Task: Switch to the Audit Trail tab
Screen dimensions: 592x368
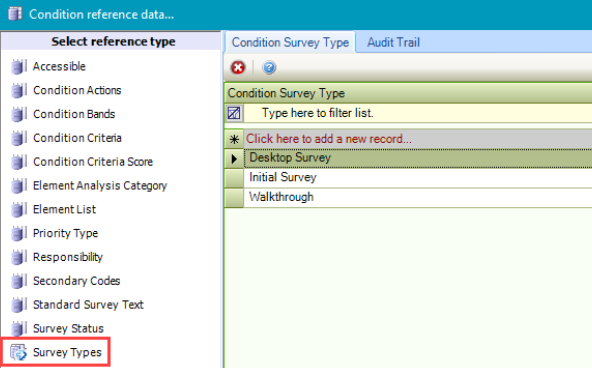Action: click(x=393, y=42)
